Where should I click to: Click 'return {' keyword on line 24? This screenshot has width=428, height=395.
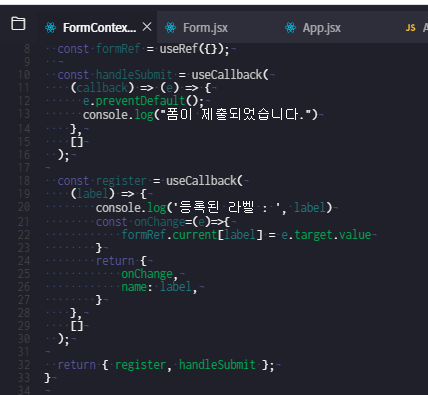point(121,261)
